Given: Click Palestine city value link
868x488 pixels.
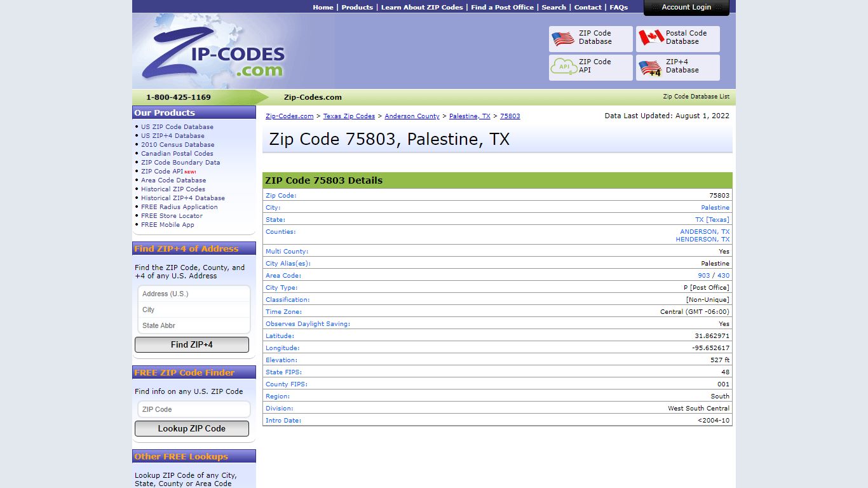Looking at the screenshot, I should click(715, 208).
